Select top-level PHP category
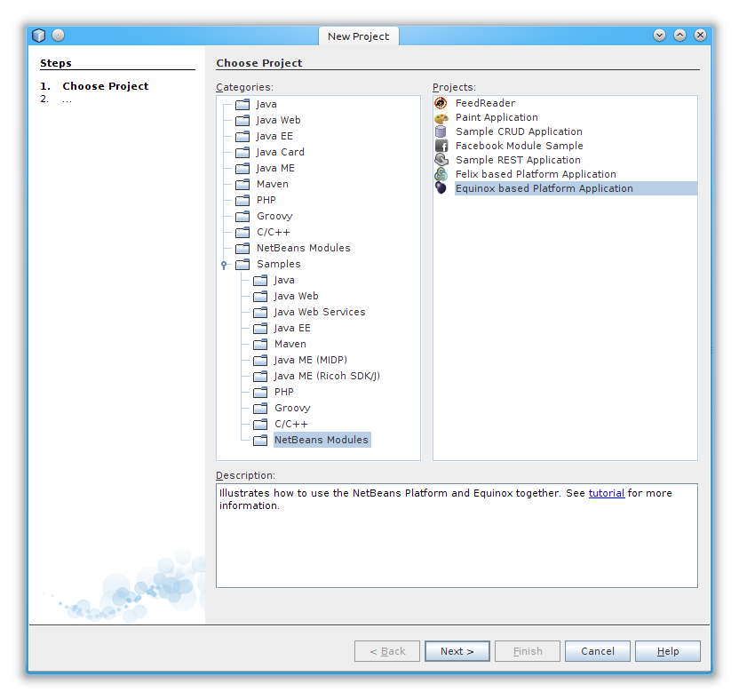The width and height of the screenshot is (739, 700). [x=266, y=200]
